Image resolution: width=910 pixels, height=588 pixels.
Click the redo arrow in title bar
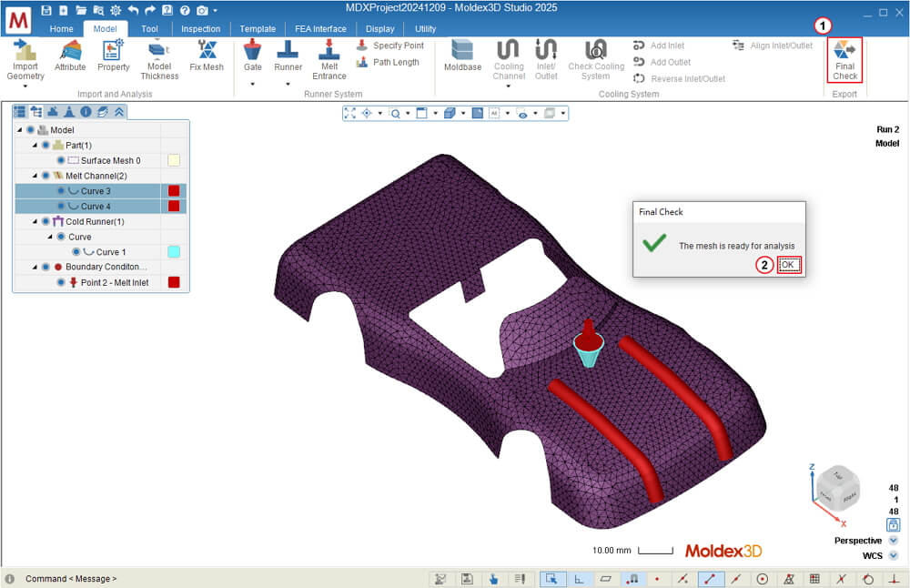(150, 10)
